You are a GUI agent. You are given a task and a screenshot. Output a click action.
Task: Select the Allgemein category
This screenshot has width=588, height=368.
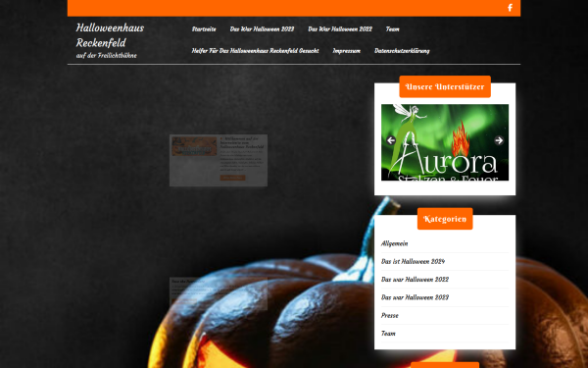coord(394,243)
